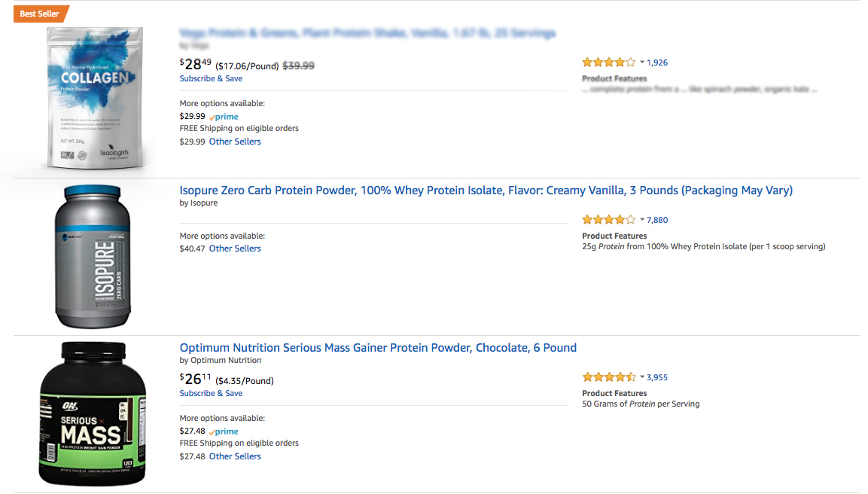Expand rating dropdown arrow beside 1,926 reviews

[x=642, y=63]
